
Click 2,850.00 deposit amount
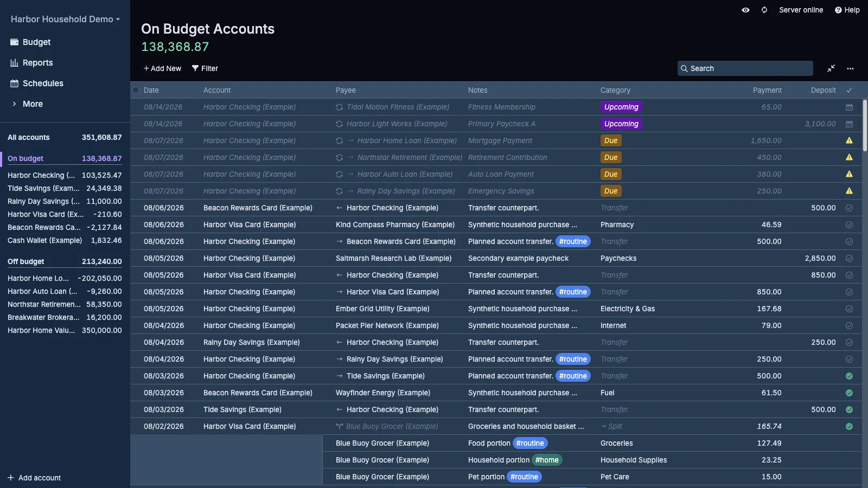[x=820, y=259]
